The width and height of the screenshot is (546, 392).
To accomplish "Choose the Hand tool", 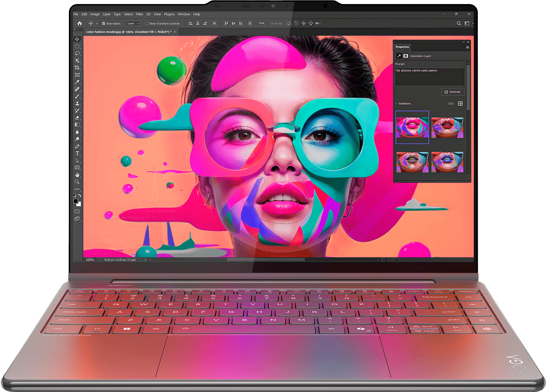I will point(77,175).
